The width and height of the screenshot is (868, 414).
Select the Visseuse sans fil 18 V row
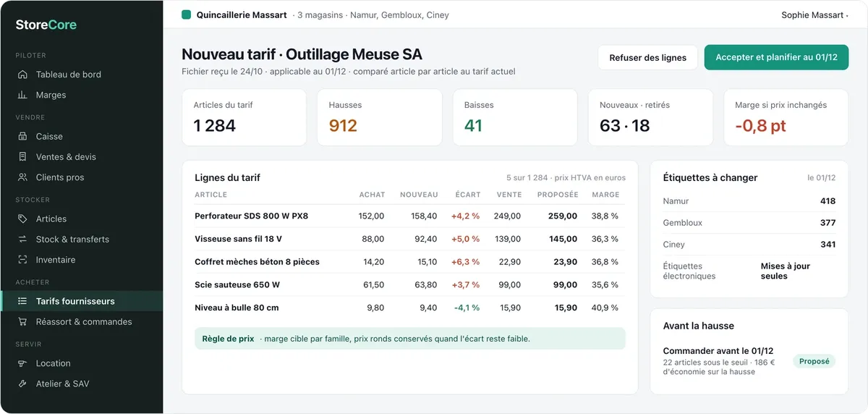(410, 239)
